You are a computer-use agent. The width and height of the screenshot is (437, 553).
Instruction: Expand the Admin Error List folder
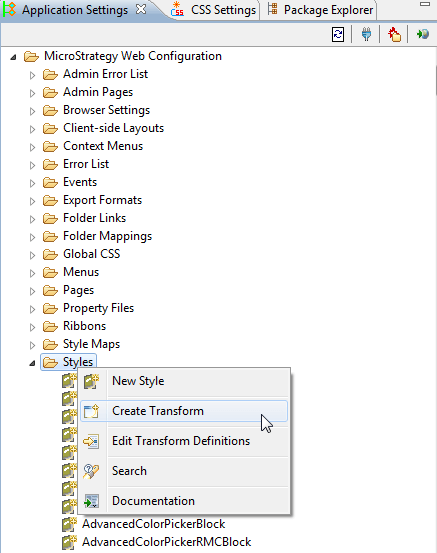[32, 75]
